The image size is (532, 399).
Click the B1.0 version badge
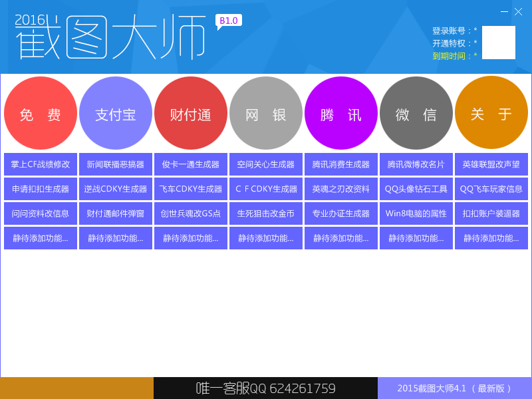[x=229, y=21]
